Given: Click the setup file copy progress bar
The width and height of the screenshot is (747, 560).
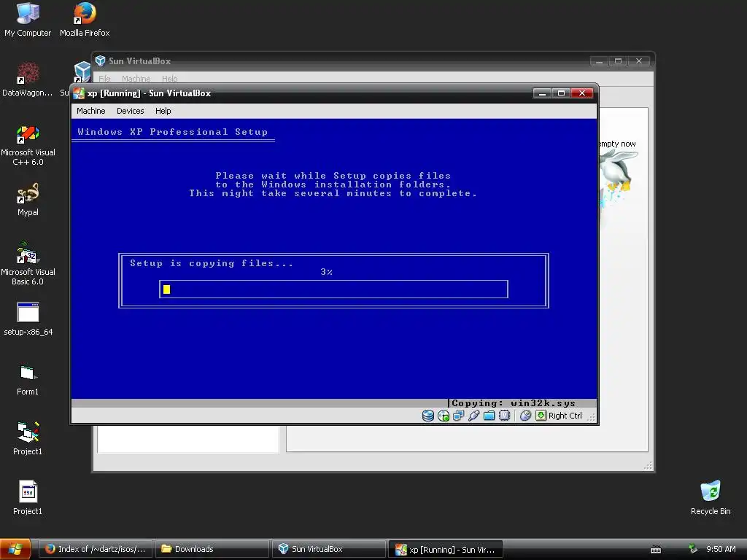Looking at the screenshot, I should [333, 289].
